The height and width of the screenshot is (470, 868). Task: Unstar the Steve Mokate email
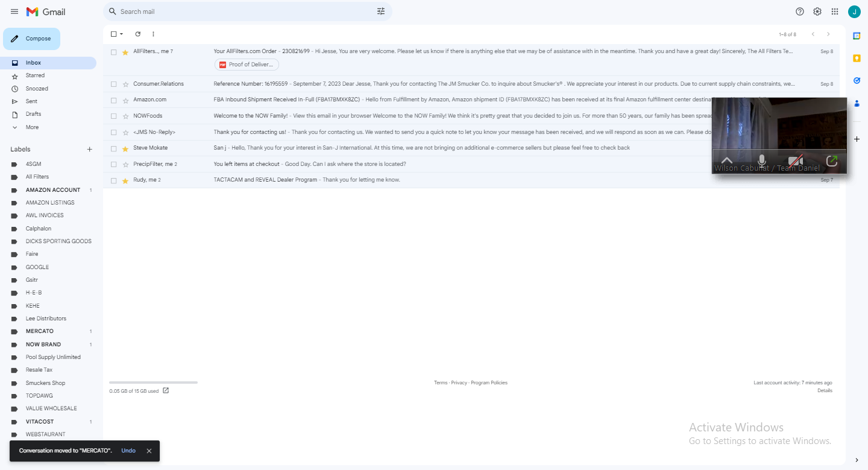coord(125,148)
